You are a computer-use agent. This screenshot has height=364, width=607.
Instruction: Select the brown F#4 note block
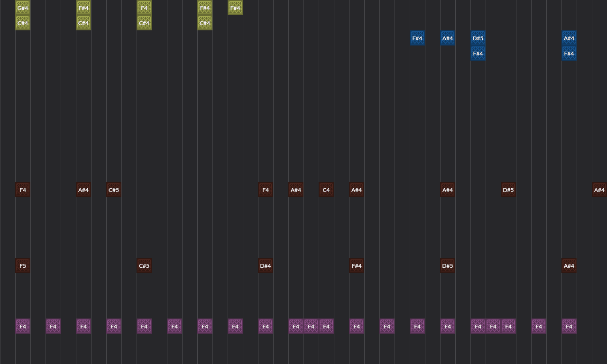click(x=357, y=265)
